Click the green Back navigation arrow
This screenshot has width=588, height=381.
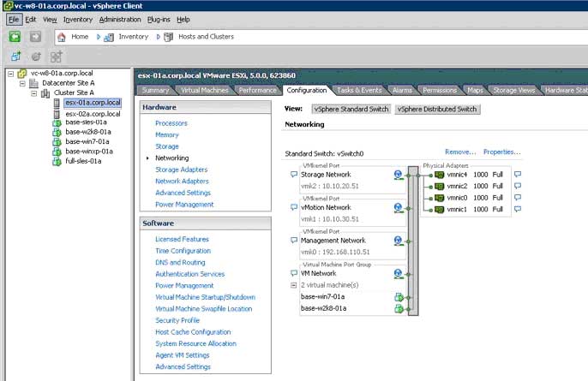pyautogui.click(x=15, y=37)
